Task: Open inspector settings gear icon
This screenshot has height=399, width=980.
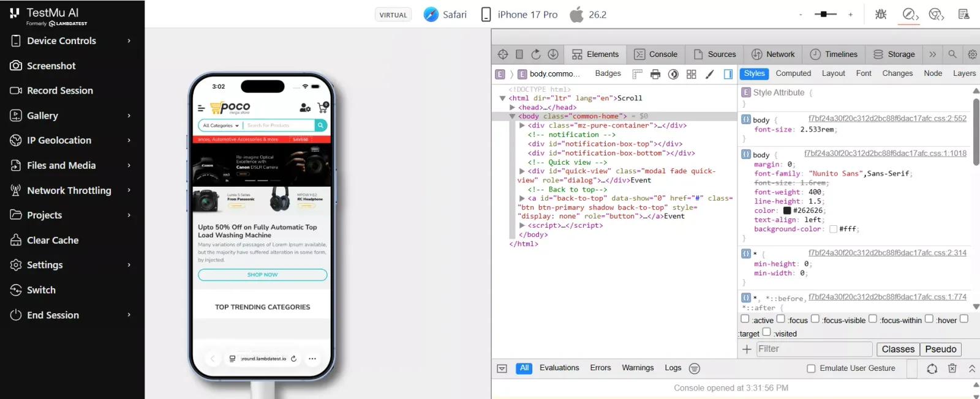Action: click(x=972, y=54)
